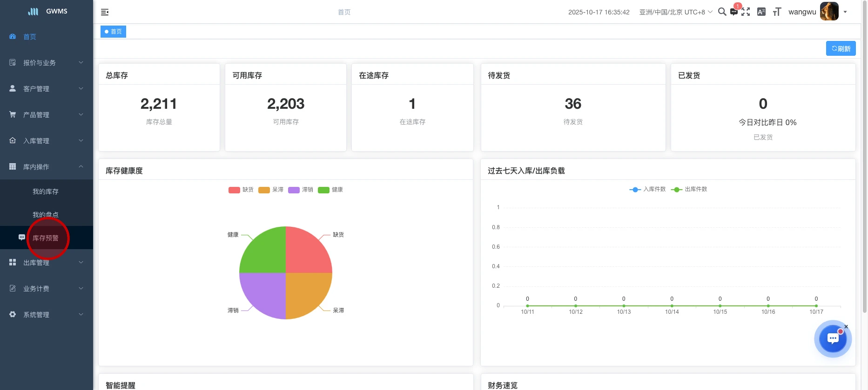The width and height of the screenshot is (868, 390).
Task: Toggle the 入库件数 line series legend
Action: pyautogui.click(x=647, y=189)
